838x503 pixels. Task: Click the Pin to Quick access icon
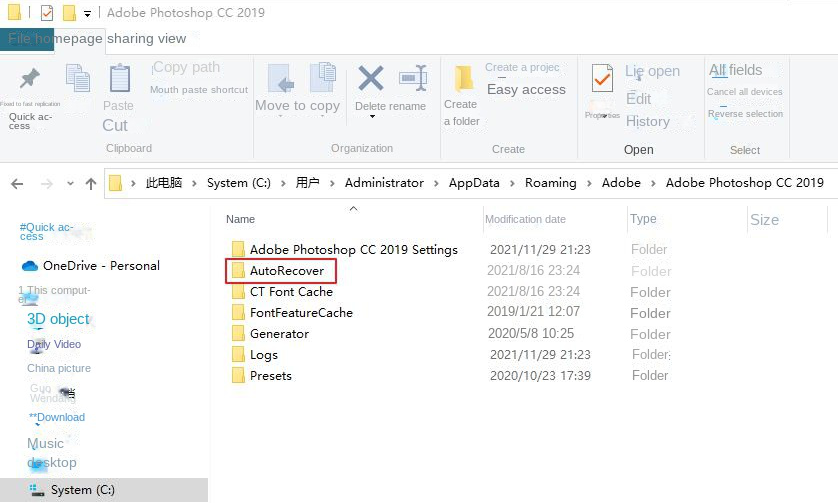coord(30,79)
